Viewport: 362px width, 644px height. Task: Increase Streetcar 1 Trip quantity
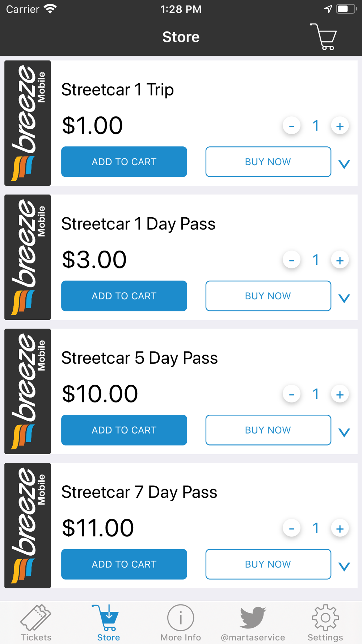[x=340, y=126]
